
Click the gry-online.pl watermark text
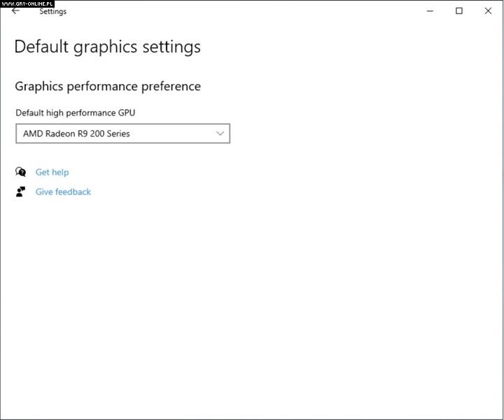pyautogui.click(x=27, y=3)
